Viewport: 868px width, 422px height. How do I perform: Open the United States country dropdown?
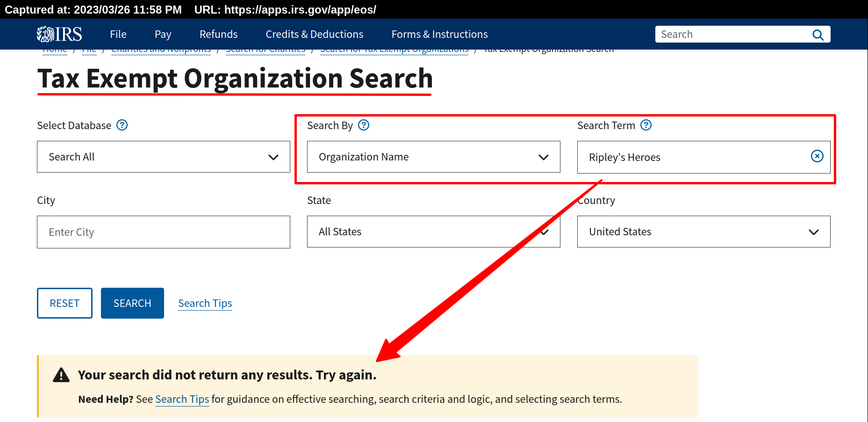click(x=704, y=232)
